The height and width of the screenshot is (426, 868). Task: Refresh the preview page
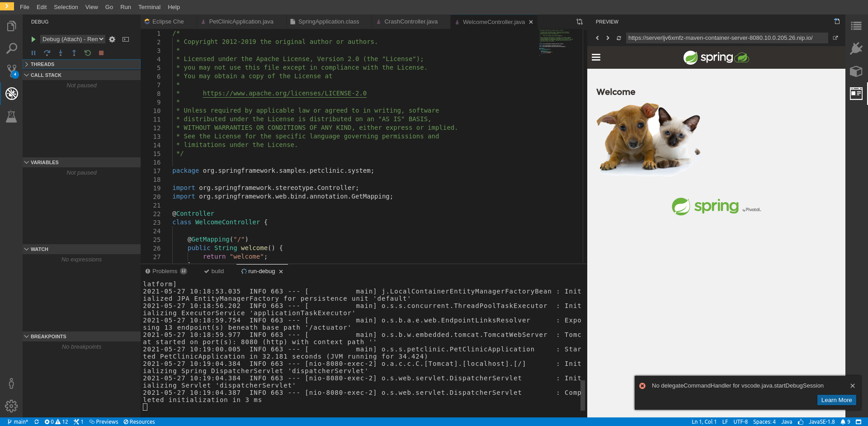(x=619, y=38)
